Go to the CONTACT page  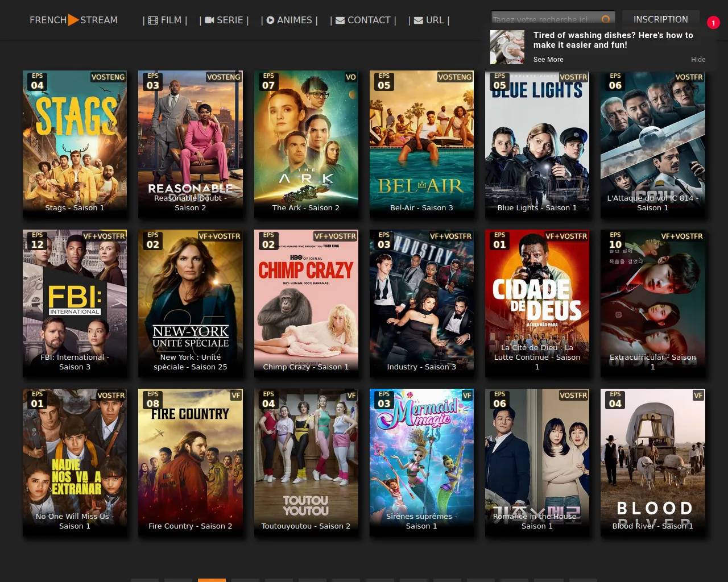(363, 20)
